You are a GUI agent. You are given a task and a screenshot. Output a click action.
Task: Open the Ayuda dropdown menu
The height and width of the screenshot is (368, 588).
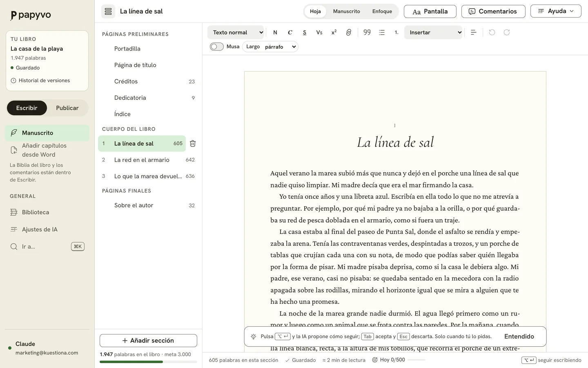coord(556,11)
